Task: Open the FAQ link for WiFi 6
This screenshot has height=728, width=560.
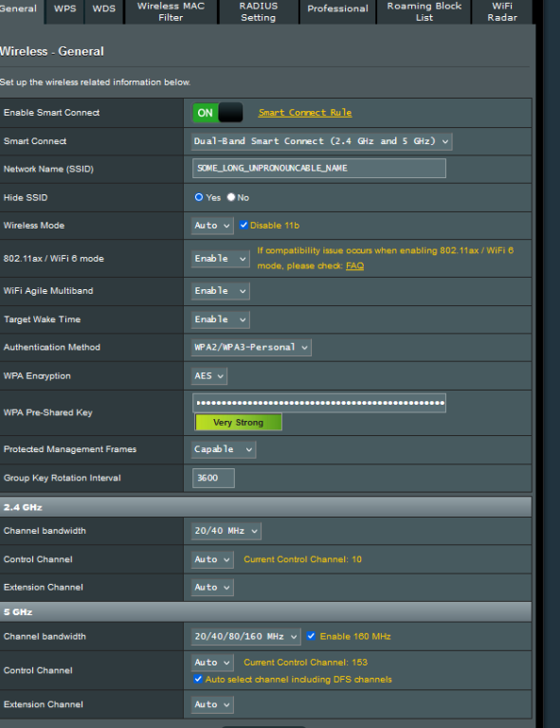Action: [354, 266]
